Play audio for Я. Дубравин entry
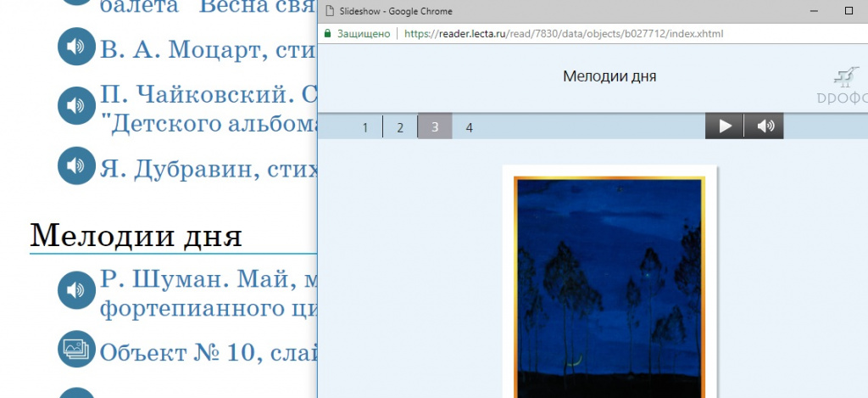This screenshot has width=868, height=398. 76,165
